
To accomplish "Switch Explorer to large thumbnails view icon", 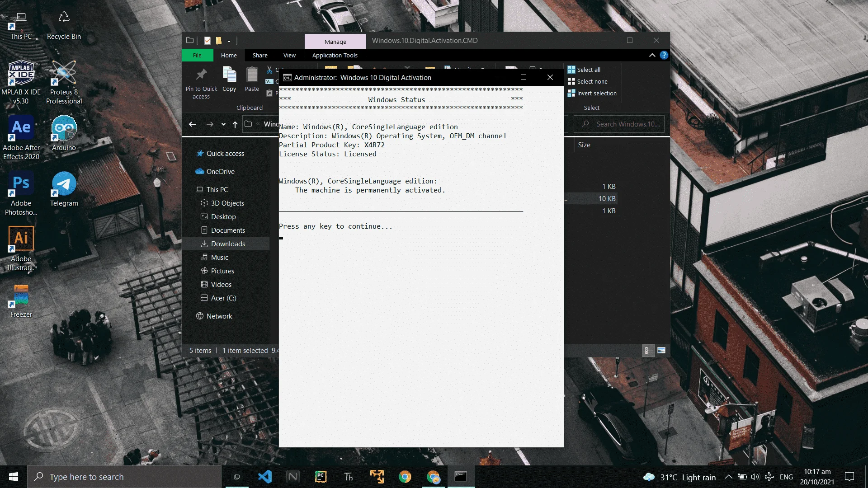I will coord(661,351).
